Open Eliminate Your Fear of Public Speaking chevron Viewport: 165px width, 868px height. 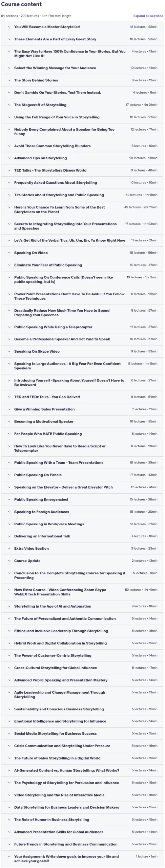click(x=9, y=265)
